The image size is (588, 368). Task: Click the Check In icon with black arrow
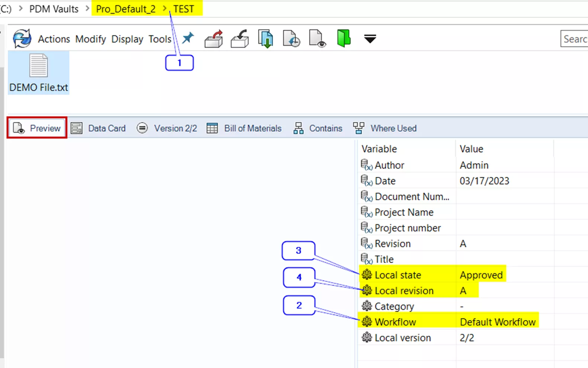point(240,39)
